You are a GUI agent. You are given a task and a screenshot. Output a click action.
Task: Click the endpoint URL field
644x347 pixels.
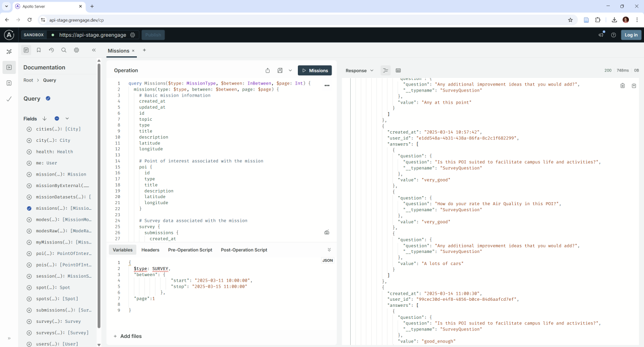93,35
